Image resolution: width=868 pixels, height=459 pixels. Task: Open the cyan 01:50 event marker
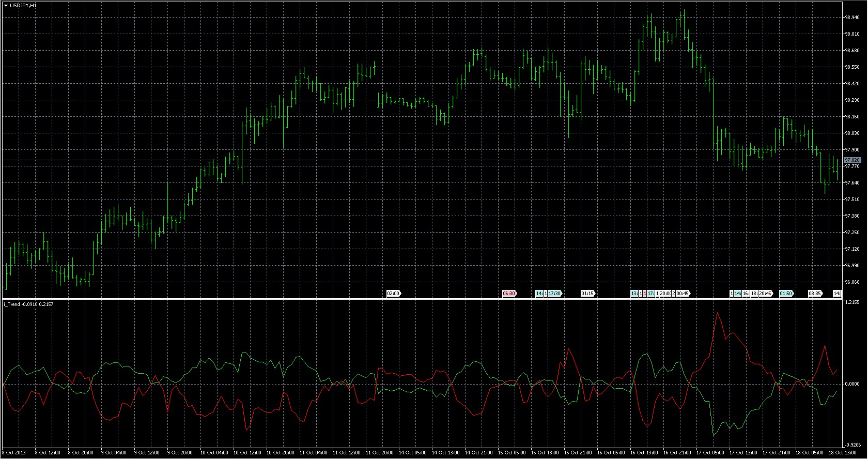(786, 294)
